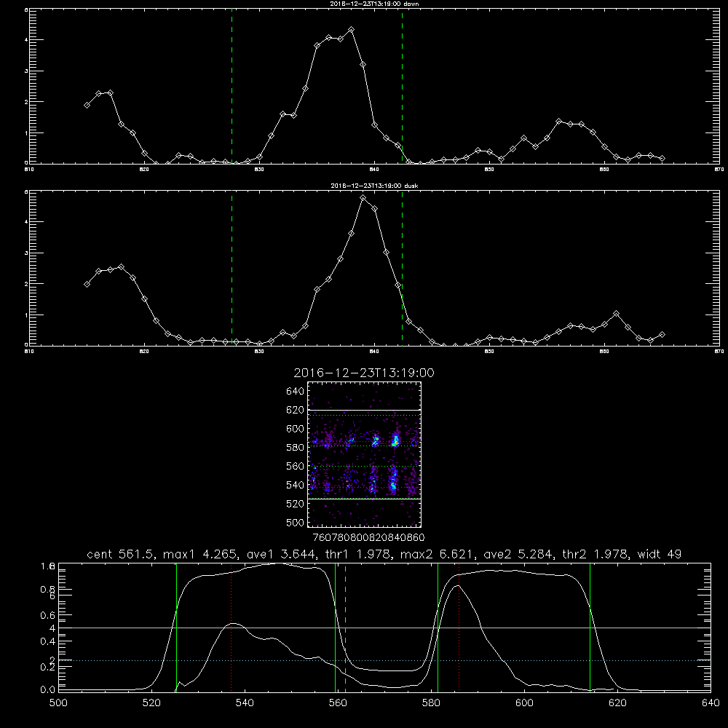Click the bottom plot x-axis label 600
This screenshot has width=728, height=728.
524,703
